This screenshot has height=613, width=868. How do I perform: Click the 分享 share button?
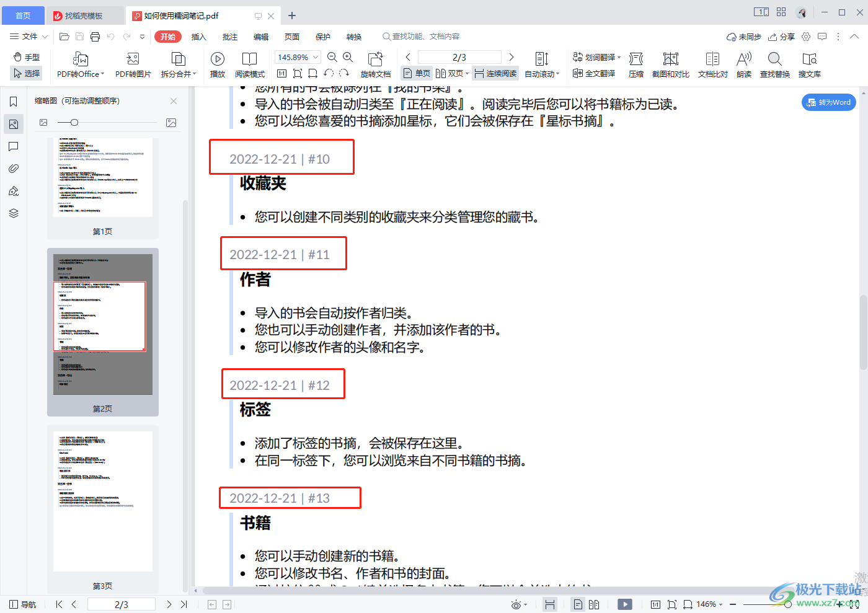coord(781,37)
